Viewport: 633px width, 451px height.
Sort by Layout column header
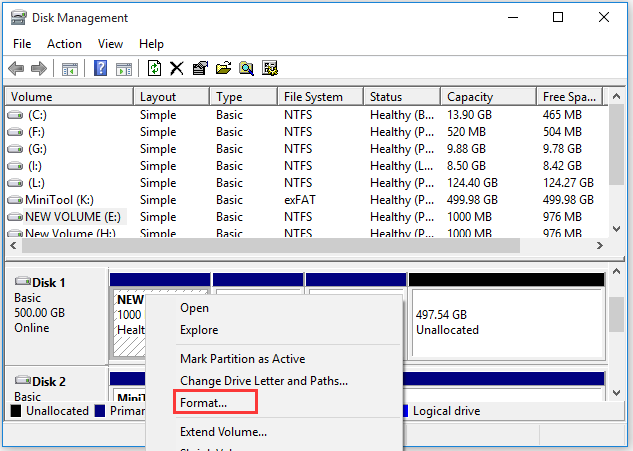171,97
